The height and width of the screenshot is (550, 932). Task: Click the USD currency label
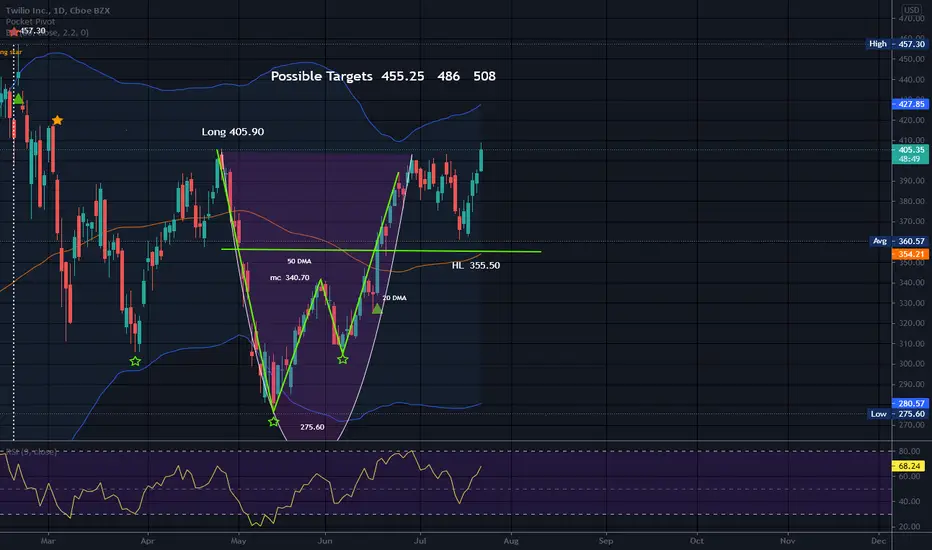click(x=911, y=10)
